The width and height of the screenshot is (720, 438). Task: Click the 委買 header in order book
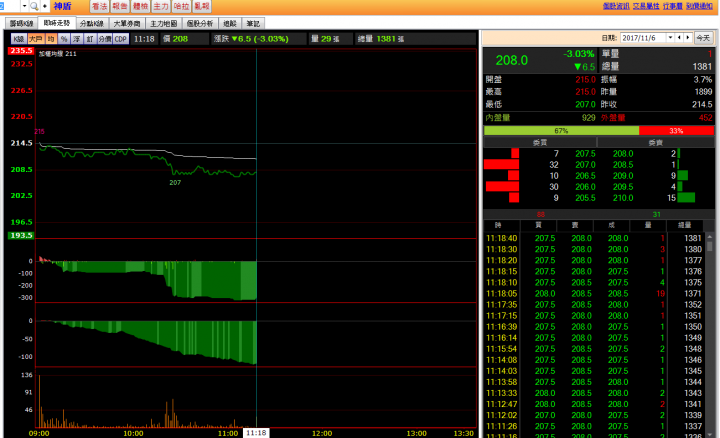click(540, 143)
